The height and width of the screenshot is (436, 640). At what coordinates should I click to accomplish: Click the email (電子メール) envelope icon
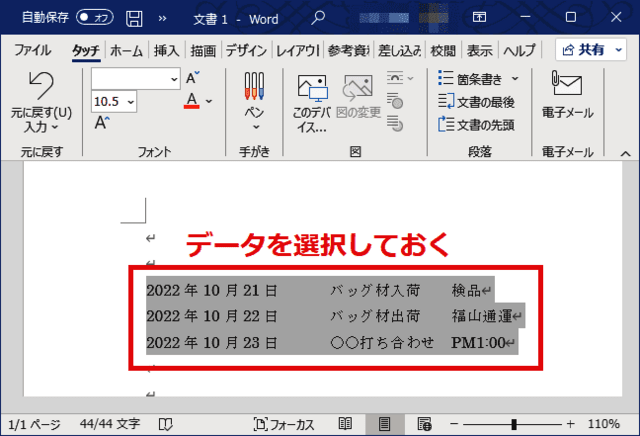pos(567,84)
